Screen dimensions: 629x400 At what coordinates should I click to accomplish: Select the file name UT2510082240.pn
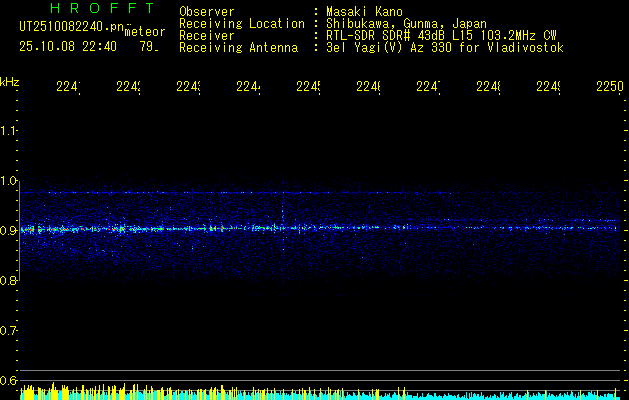pyautogui.click(x=72, y=27)
